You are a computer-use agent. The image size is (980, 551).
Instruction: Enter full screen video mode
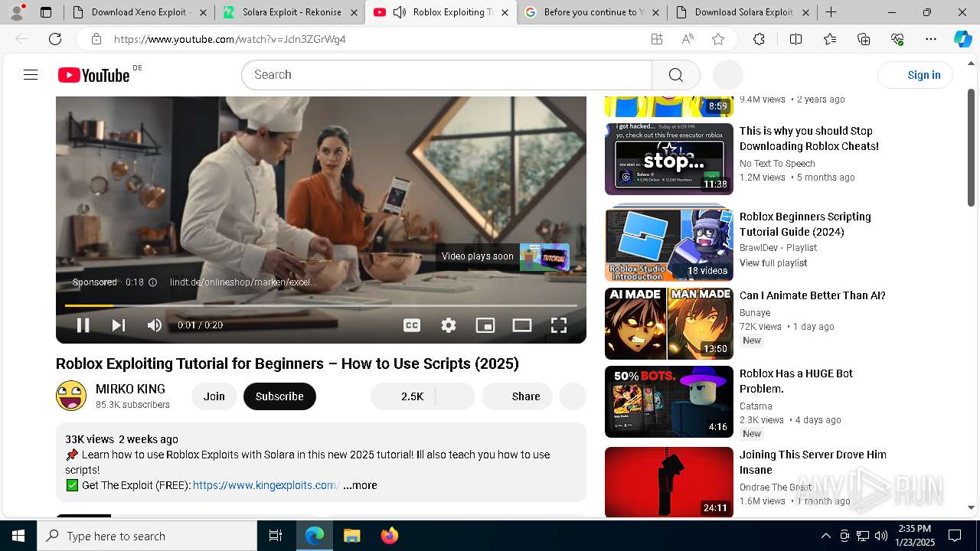[x=559, y=325]
